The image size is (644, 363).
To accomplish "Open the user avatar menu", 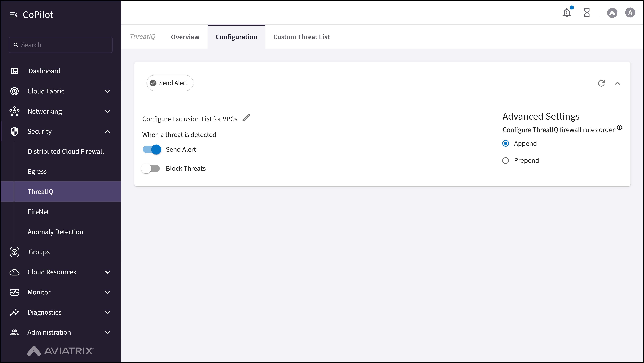I will (x=630, y=13).
